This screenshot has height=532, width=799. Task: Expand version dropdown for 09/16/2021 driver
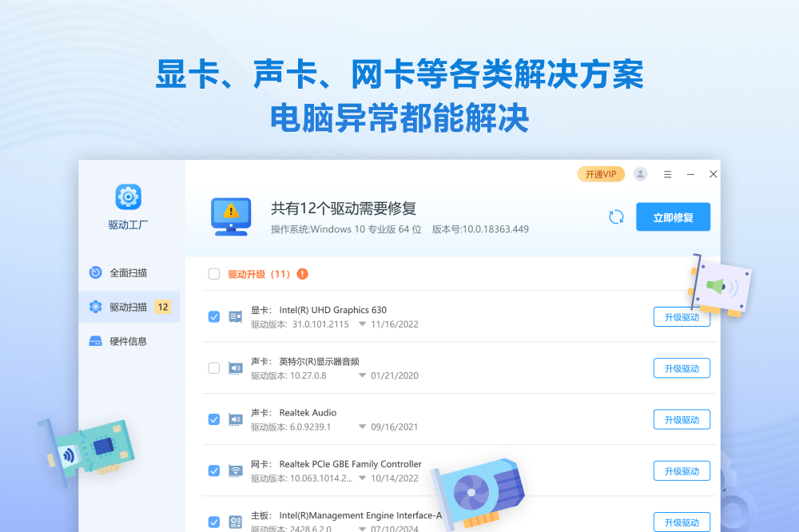pyautogui.click(x=362, y=427)
